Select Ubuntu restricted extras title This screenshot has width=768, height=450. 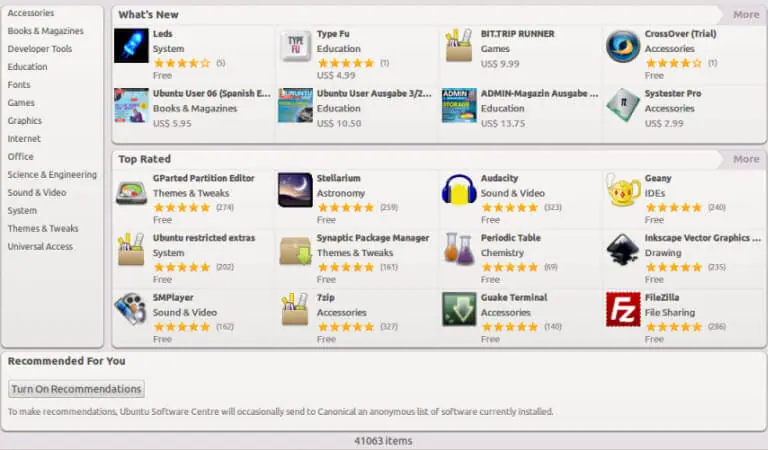(x=204, y=238)
